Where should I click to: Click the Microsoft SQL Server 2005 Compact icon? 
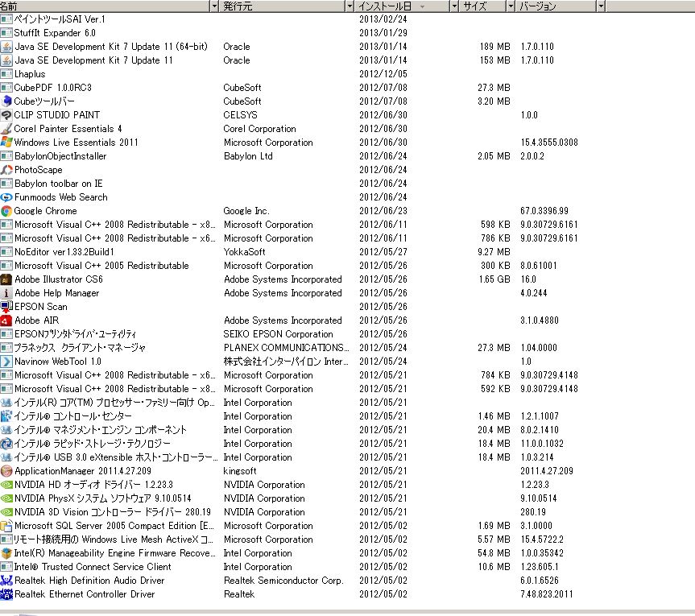[6, 526]
